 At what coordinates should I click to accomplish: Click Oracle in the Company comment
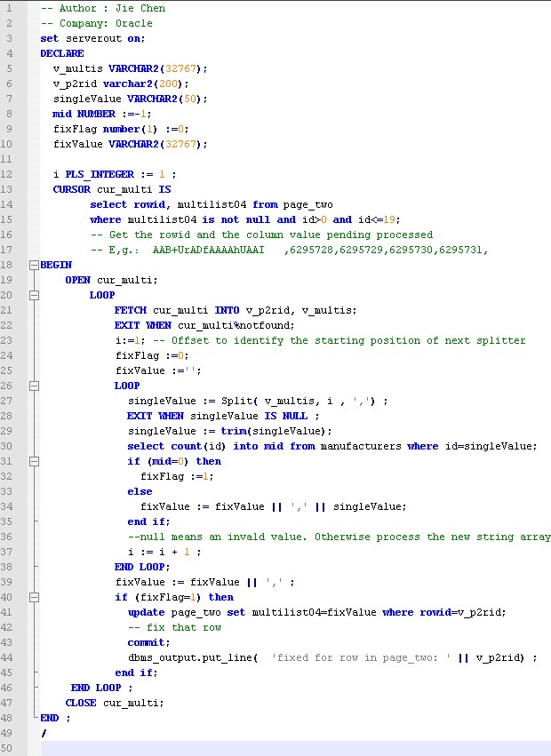point(135,23)
